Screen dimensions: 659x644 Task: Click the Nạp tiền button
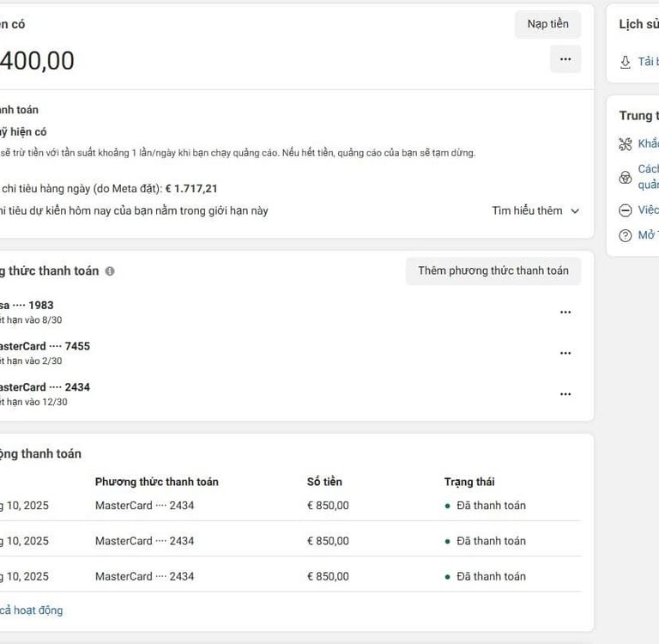[547, 24]
